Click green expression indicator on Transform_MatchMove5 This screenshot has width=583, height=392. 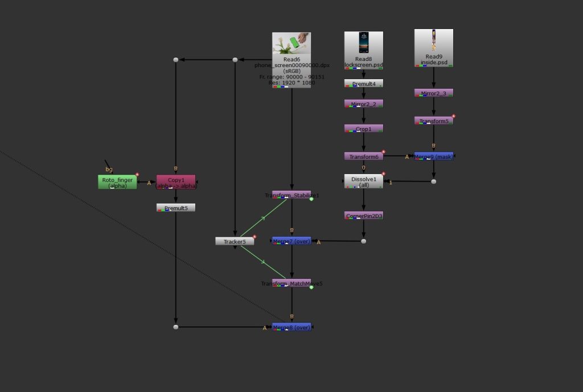[311, 287]
